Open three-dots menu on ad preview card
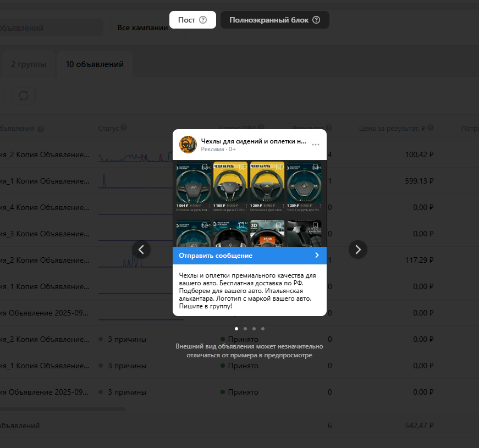This screenshot has height=448, width=479. coord(316,145)
